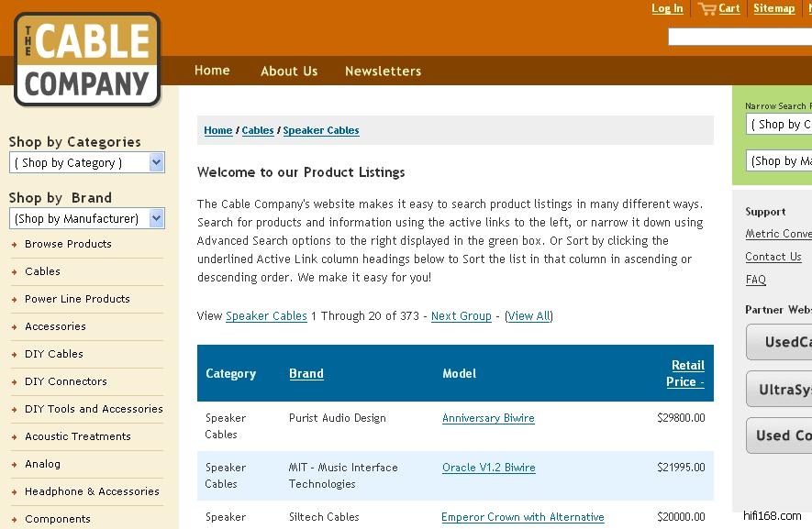Image resolution: width=812 pixels, height=529 pixels.
Task: Open the Anniversary Biwire model link
Action: coord(488,418)
